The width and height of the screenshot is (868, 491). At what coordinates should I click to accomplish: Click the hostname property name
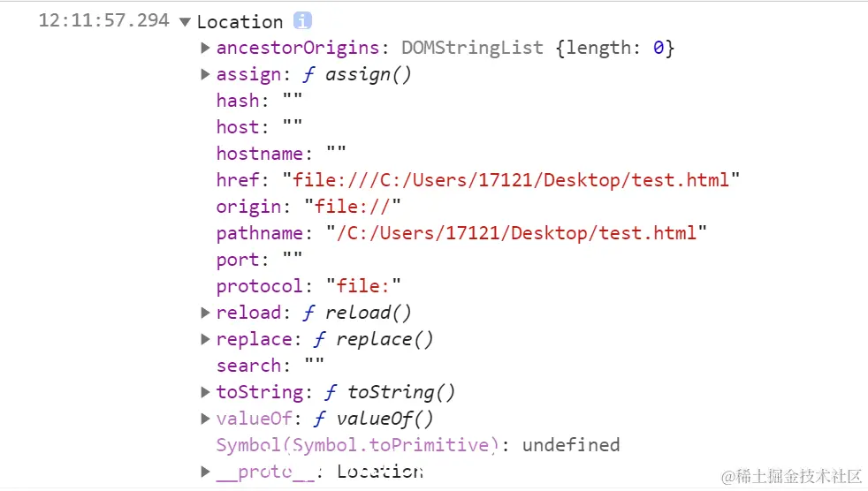pos(260,154)
